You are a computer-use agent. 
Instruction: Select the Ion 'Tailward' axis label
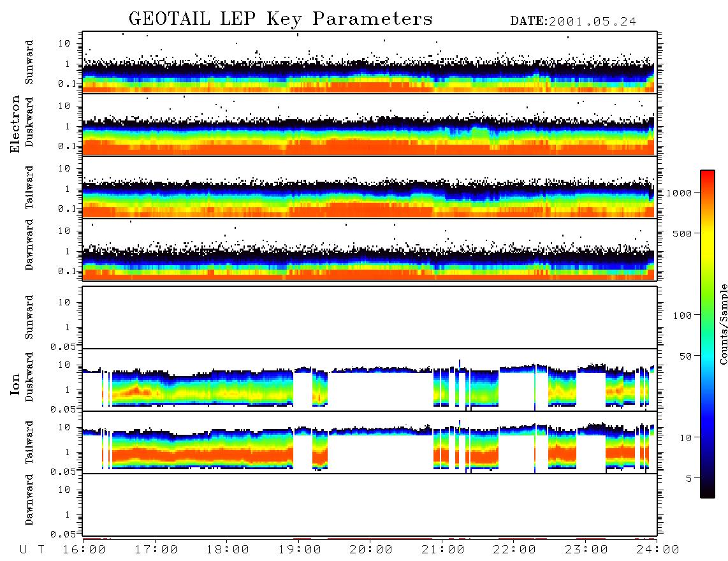(x=29, y=442)
